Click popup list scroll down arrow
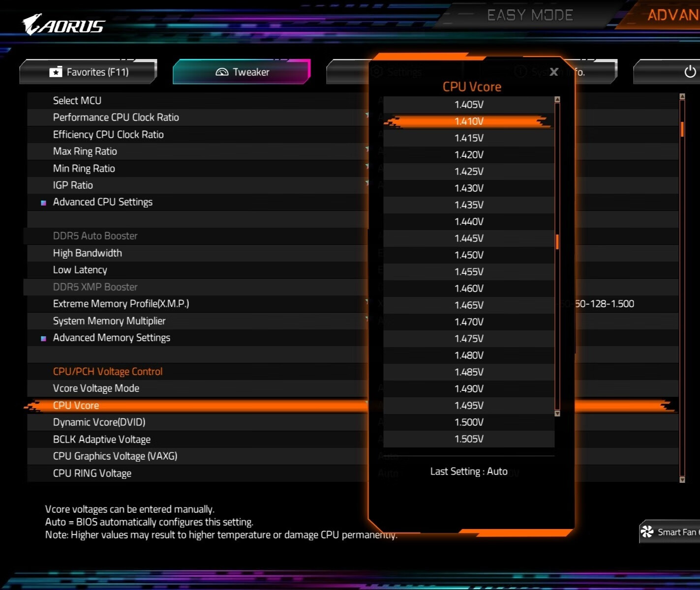Screen dimensions: 700x590 [x=557, y=413]
